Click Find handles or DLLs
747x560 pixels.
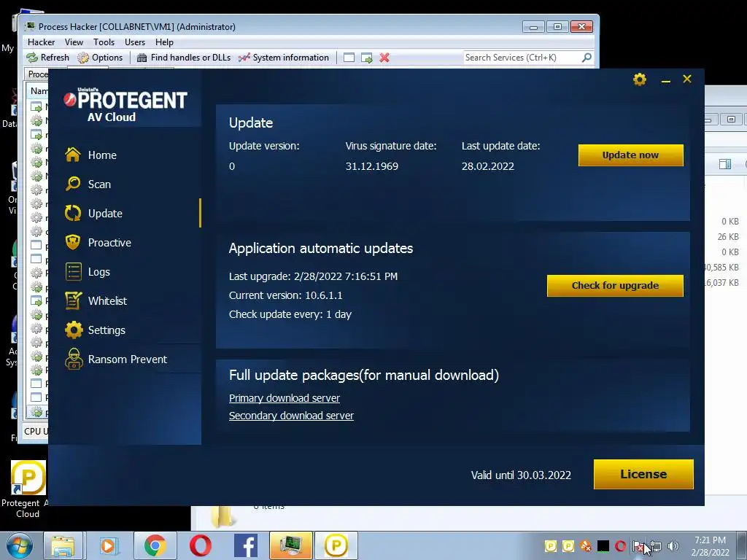coord(183,58)
